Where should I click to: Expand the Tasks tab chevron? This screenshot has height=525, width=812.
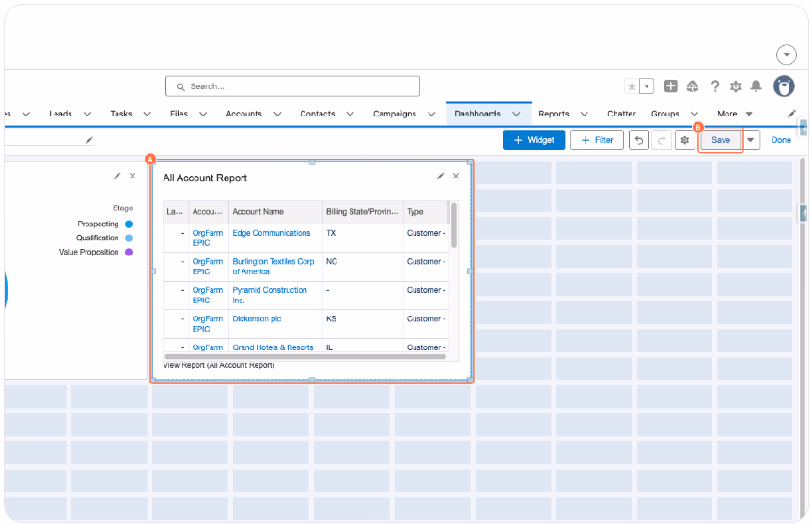point(147,114)
